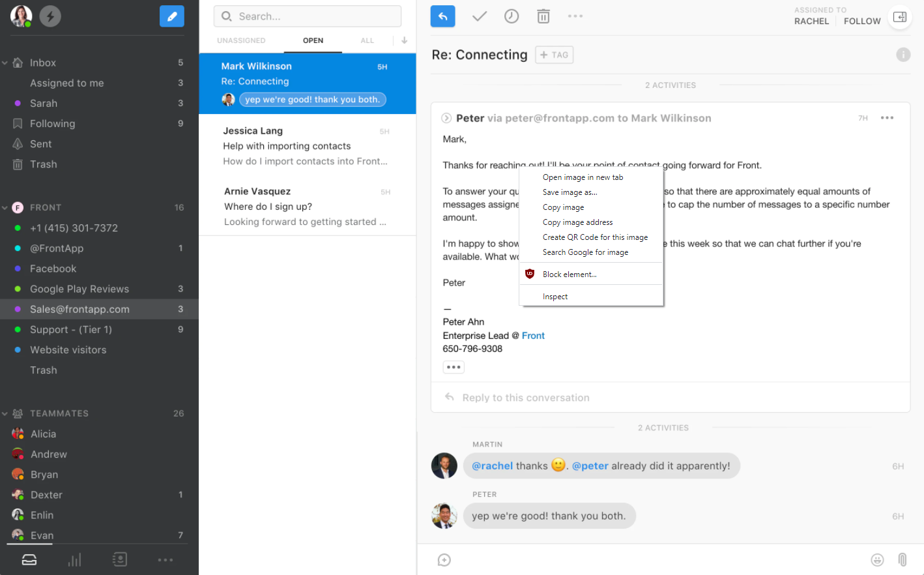Click into the Search field
Screen dimensions: 924x575
coord(308,16)
